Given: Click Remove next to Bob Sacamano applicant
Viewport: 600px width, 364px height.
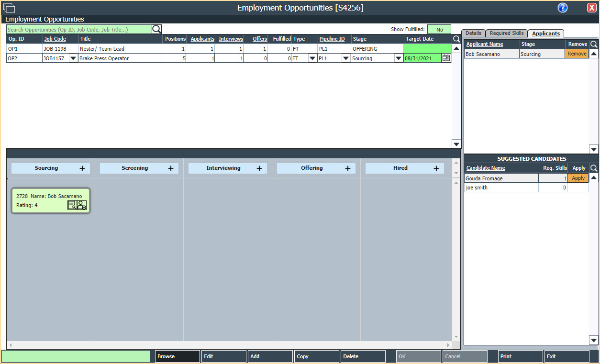Looking at the screenshot, I should [577, 54].
